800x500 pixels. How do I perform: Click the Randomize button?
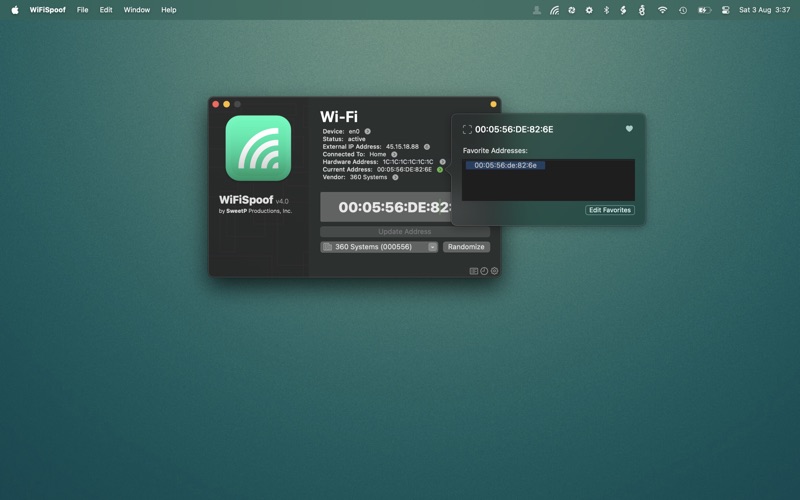pos(466,247)
